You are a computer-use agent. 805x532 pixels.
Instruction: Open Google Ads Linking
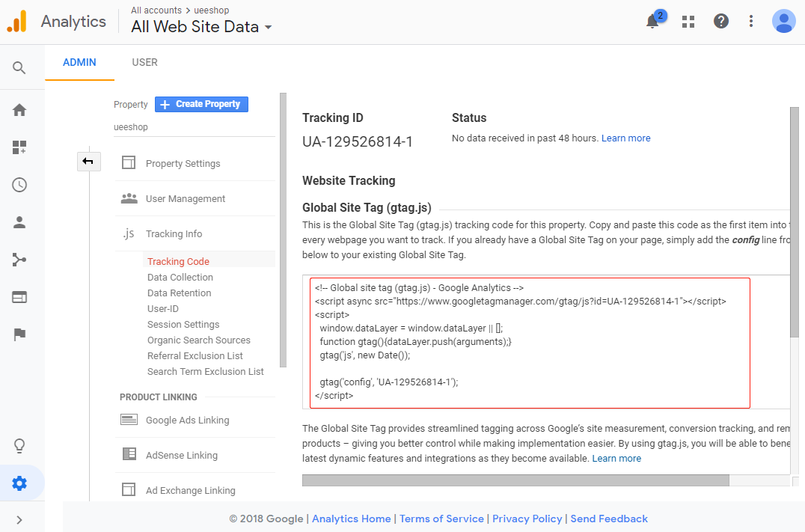(187, 420)
